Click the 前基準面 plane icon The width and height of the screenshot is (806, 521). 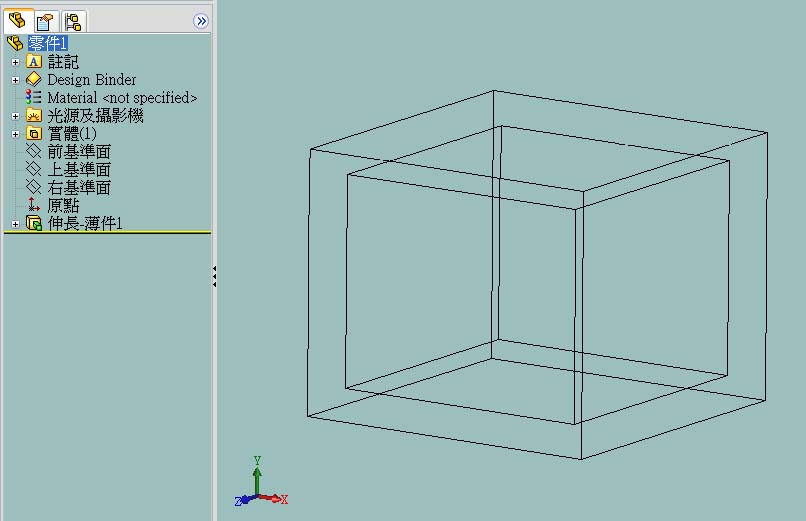point(33,151)
